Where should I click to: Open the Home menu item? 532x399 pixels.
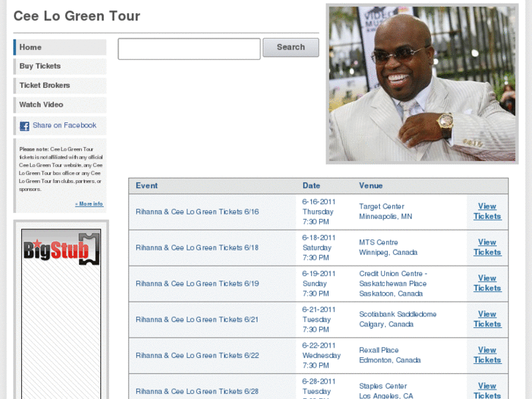pos(60,47)
